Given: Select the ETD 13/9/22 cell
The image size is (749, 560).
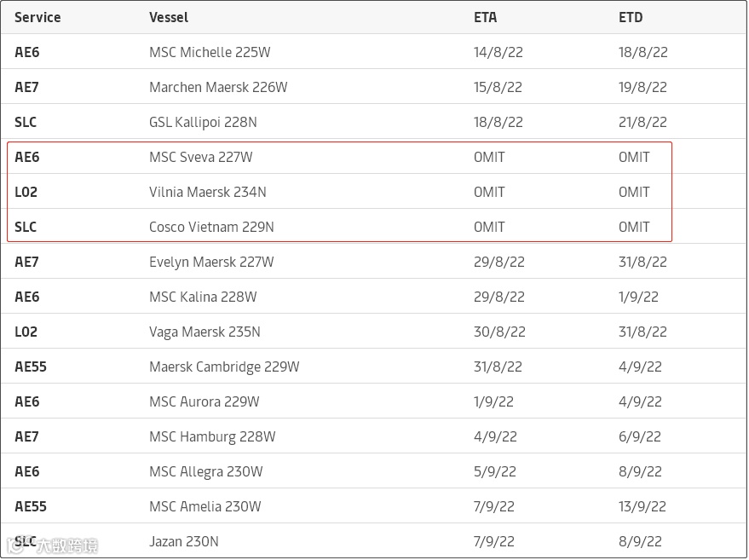Looking at the screenshot, I should tap(643, 506).
